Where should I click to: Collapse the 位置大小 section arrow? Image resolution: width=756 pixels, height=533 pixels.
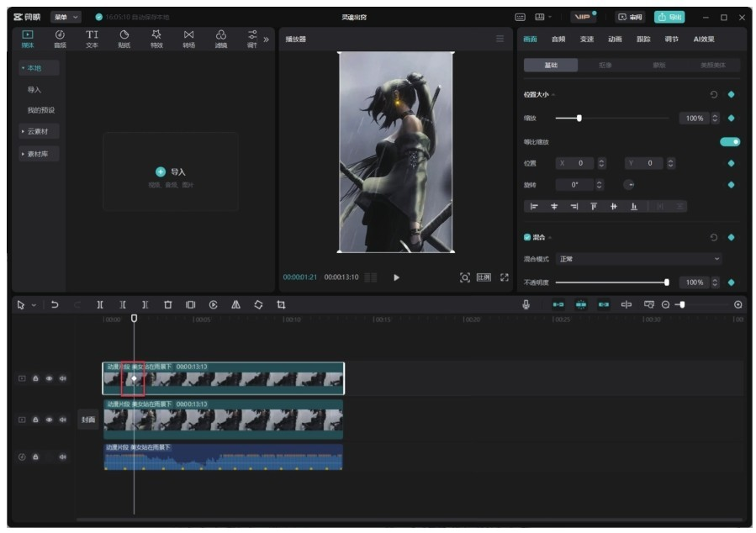click(x=553, y=94)
